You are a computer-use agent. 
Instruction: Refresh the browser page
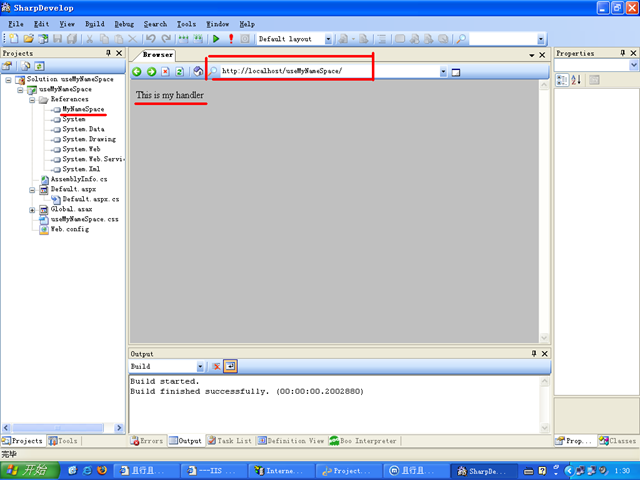click(180, 72)
